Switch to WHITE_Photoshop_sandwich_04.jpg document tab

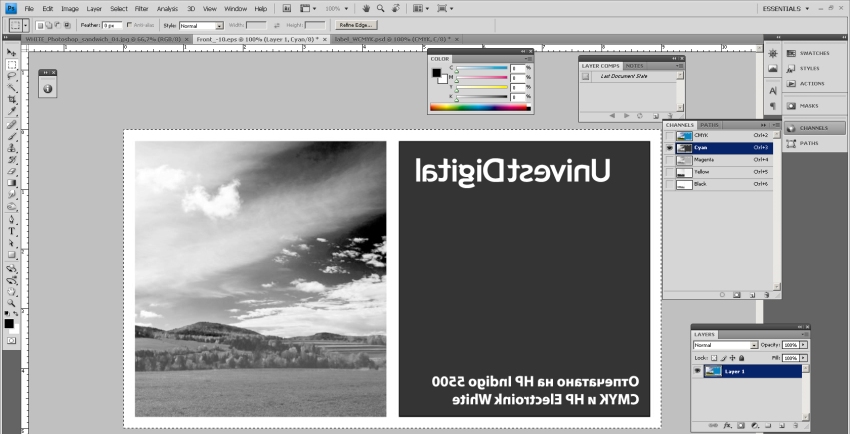pos(103,40)
